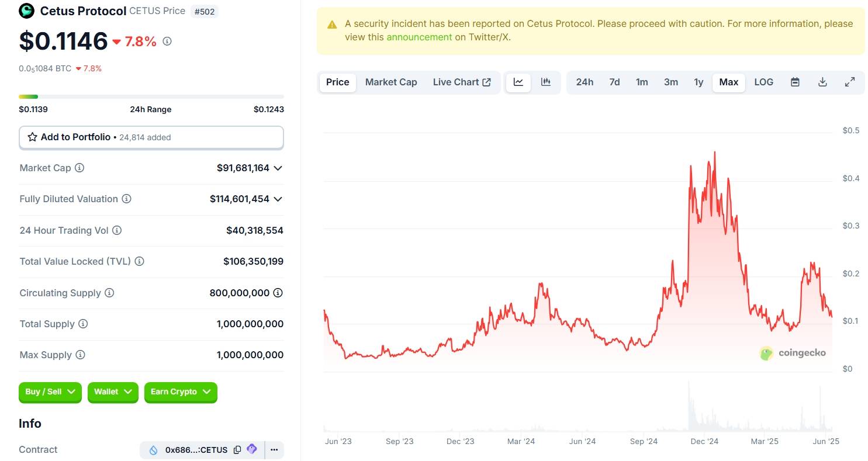The height and width of the screenshot is (461, 868).
Task: Expand the chart to fullscreen
Action: pos(850,82)
